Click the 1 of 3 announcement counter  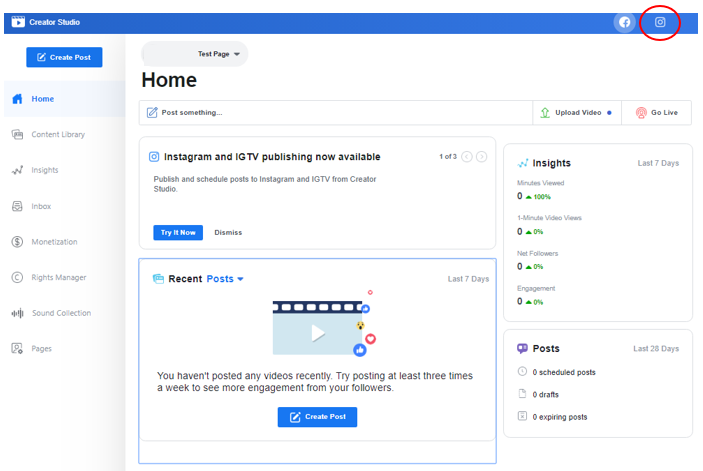coord(448,156)
